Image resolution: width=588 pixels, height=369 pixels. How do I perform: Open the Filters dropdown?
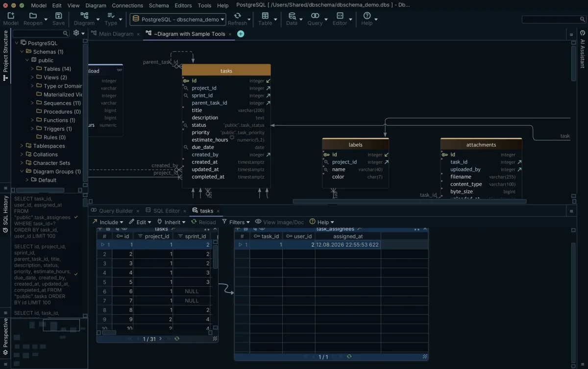[x=236, y=222]
